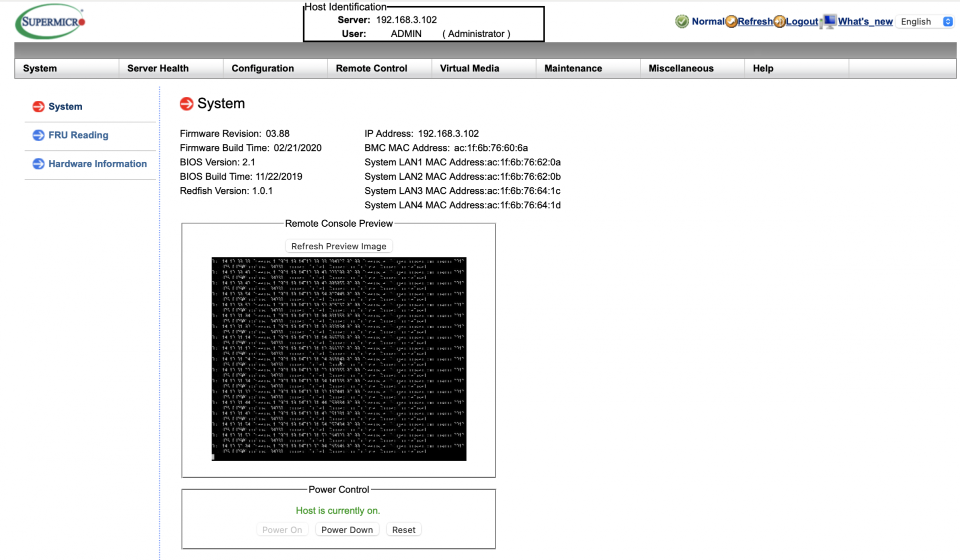Open the Server Health menu
Image resolution: width=960 pixels, height=560 pixels.
[158, 68]
